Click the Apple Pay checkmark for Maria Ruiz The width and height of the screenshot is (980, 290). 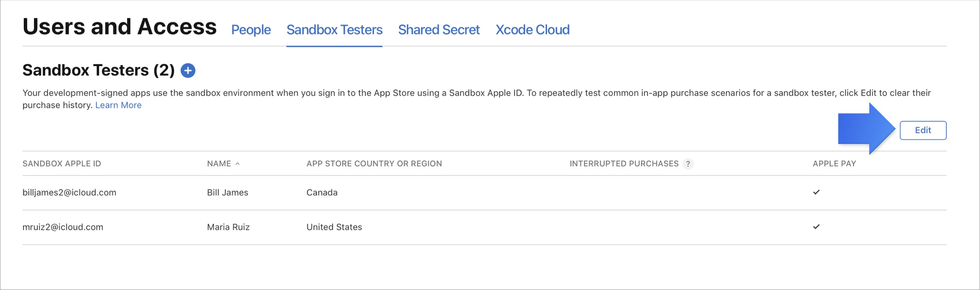pos(816,227)
